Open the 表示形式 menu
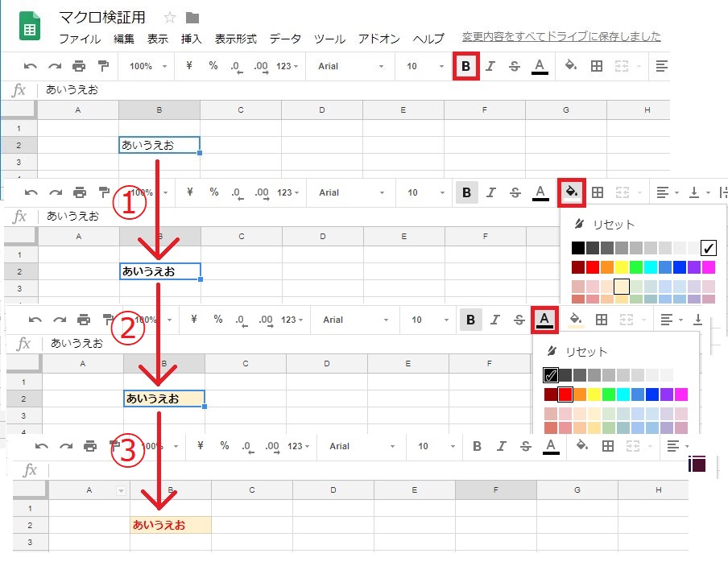Screen dimensions: 728x570 pos(235,39)
